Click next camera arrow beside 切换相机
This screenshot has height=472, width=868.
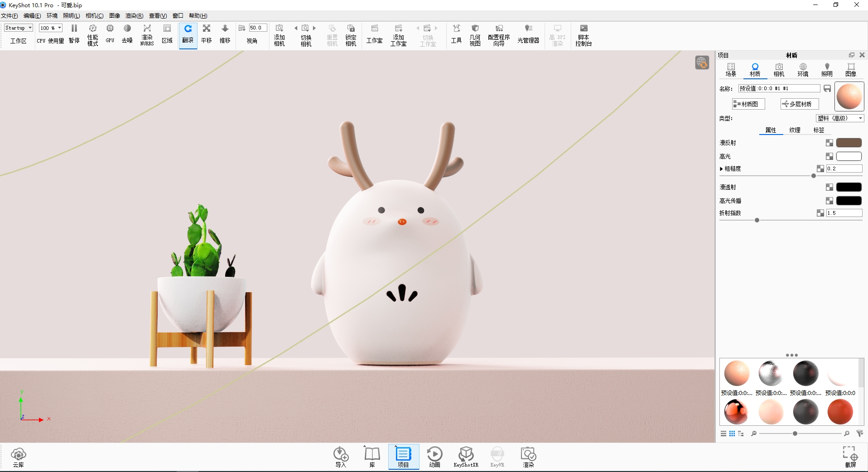[x=314, y=28]
